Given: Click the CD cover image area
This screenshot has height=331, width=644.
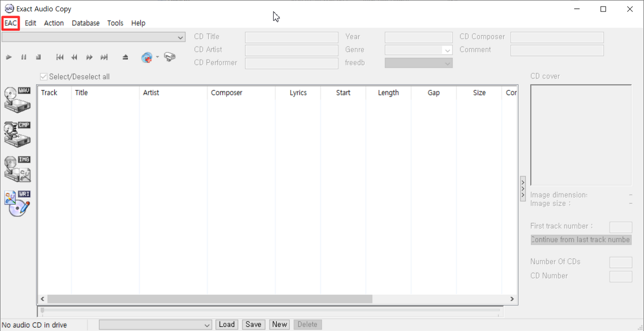Looking at the screenshot, I should pos(581,135).
